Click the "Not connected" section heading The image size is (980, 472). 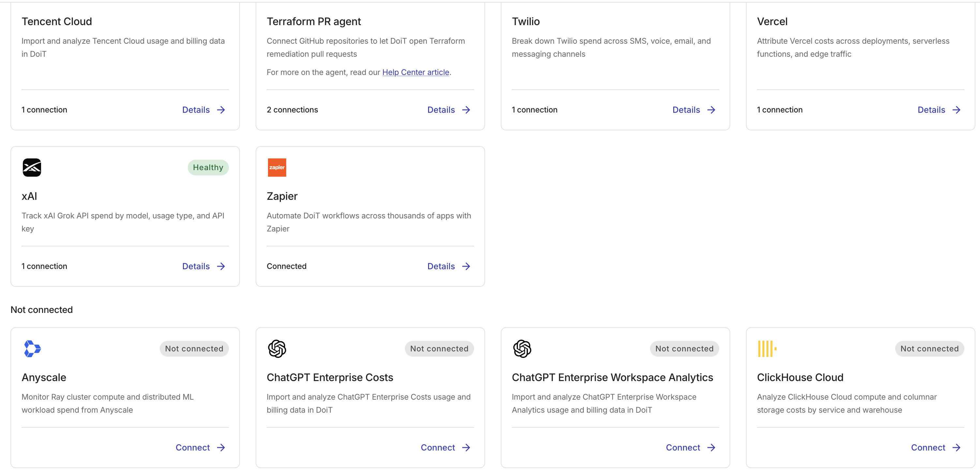click(x=41, y=310)
